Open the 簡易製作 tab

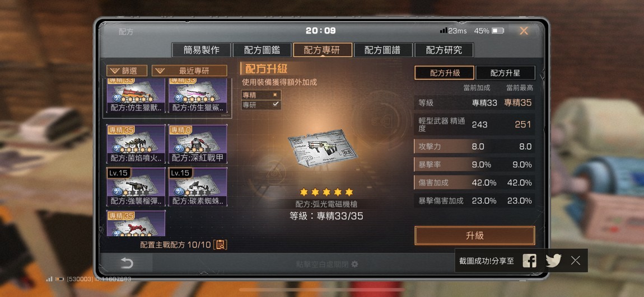click(x=201, y=50)
